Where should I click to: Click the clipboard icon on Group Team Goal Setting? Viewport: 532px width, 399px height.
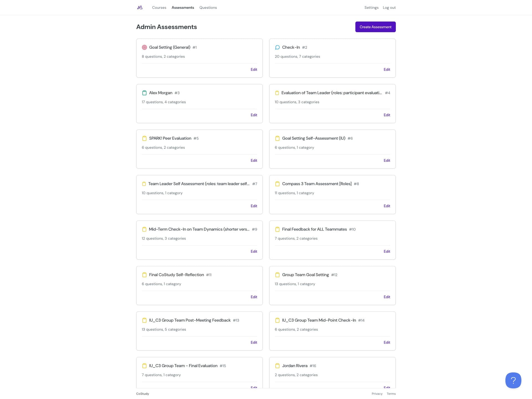point(277,275)
